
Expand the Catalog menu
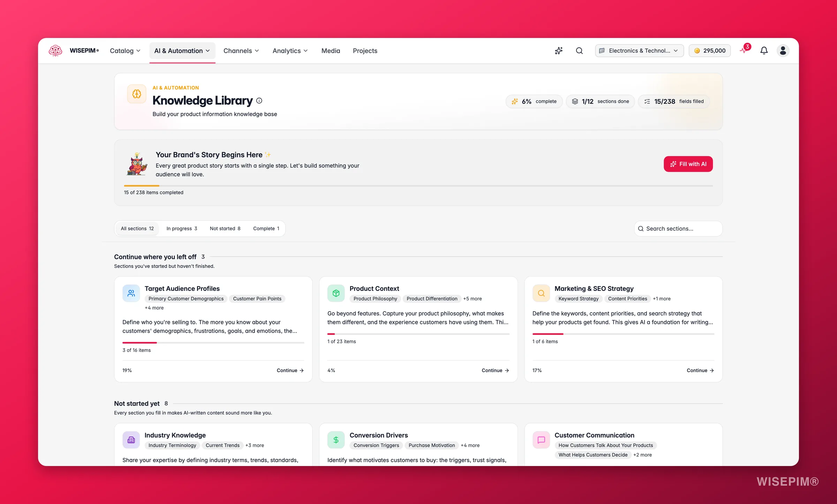125,51
